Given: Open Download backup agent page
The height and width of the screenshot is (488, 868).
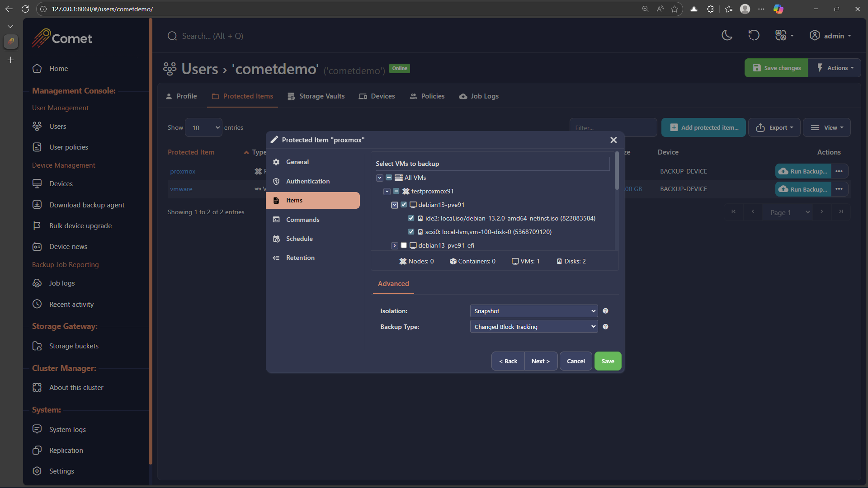Looking at the screenshot, I should click(x=87, y=205).
